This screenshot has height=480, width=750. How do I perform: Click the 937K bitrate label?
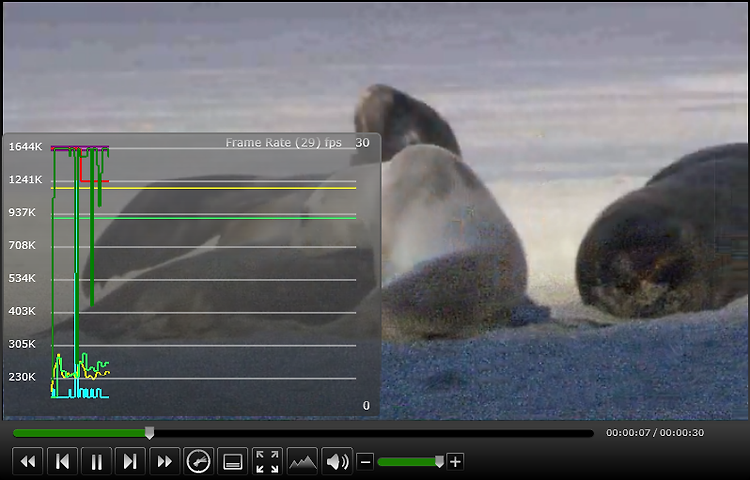click(x=22, y=212)
